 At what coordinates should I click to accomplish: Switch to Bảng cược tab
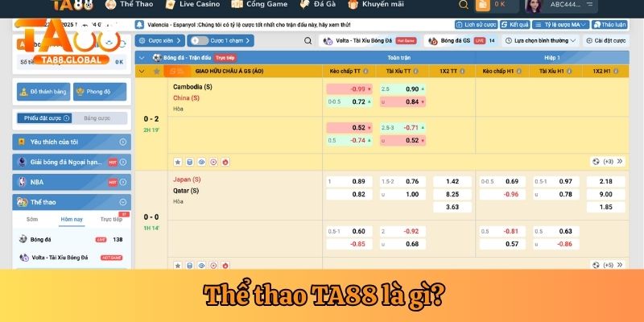coord(99,118)
